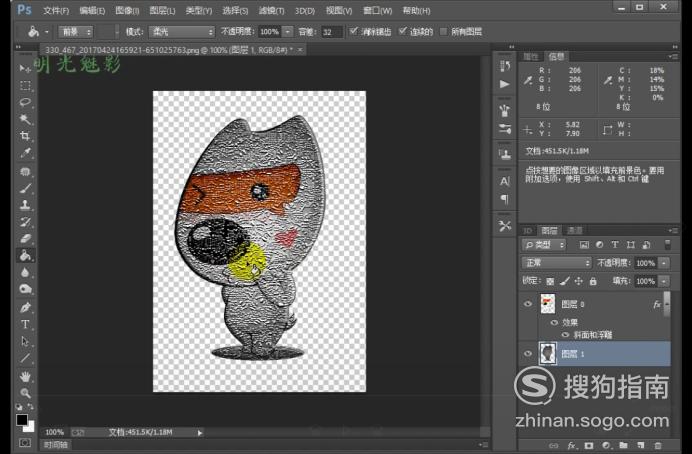692x454 pixels.
Task: Hide 图层 0 with its eye icon
Action: click(528, 304)
